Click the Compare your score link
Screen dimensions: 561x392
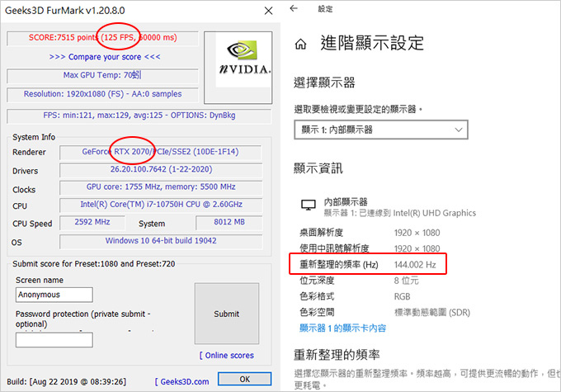[x=105, y=57]
